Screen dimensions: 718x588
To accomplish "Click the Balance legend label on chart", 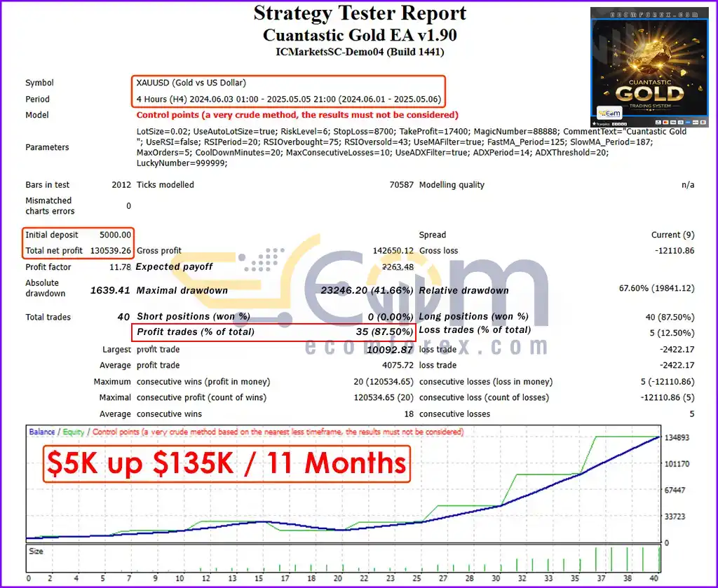I will [x=41, y=432].
